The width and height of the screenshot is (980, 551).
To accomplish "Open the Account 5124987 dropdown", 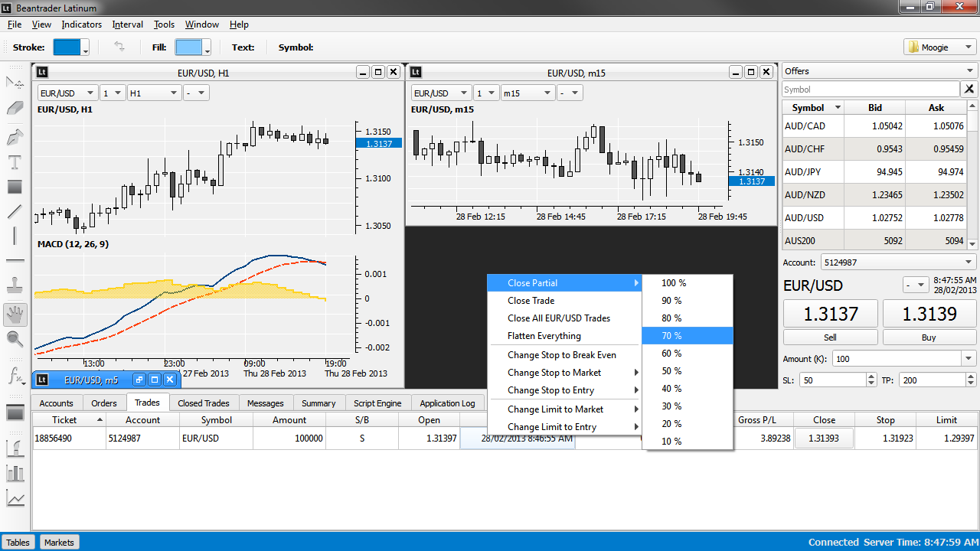I will (x=899, y=262).
